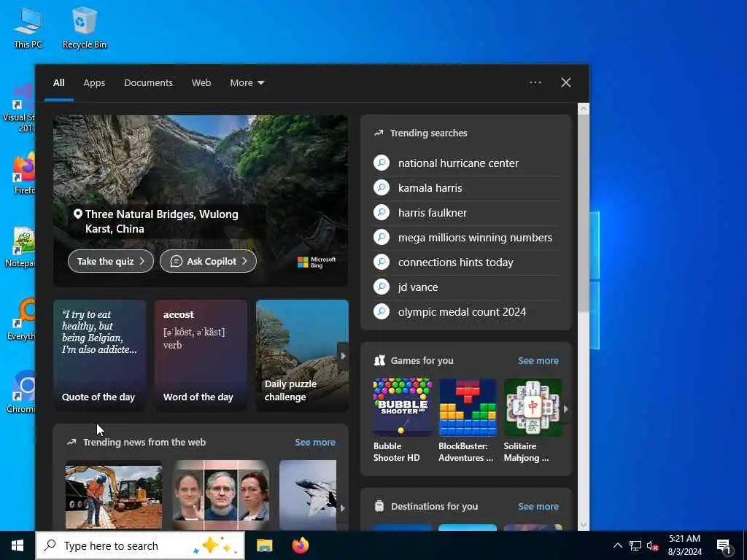Click the location pin icon on image
Image resolution: width=747 pixels, height=560 pixels.
[77, 214]
